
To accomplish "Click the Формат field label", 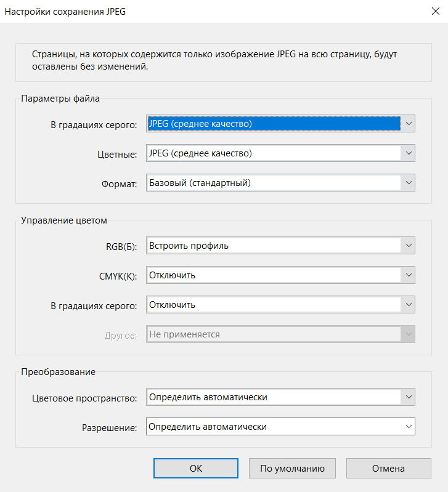I will [119, 183].
